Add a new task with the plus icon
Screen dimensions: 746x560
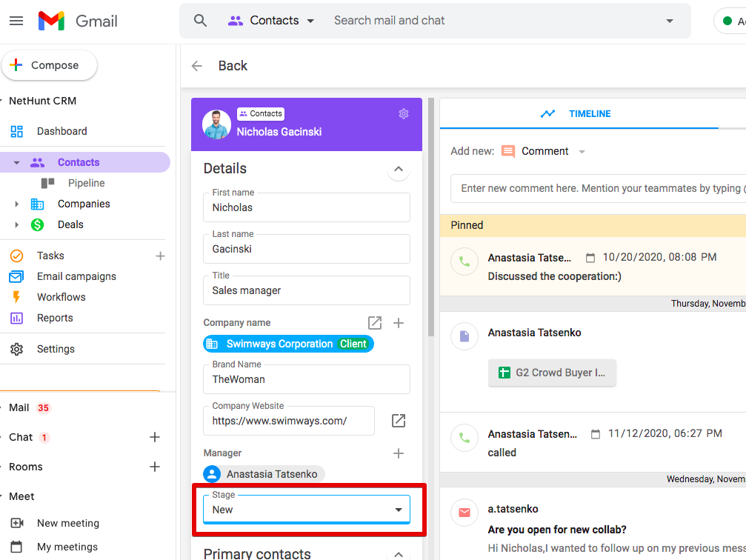pyautogui.click(x=160, y=256)
